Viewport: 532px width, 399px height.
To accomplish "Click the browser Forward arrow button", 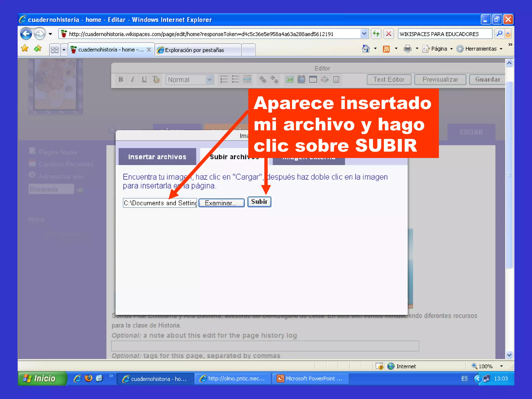I will (x=39, y=34).
